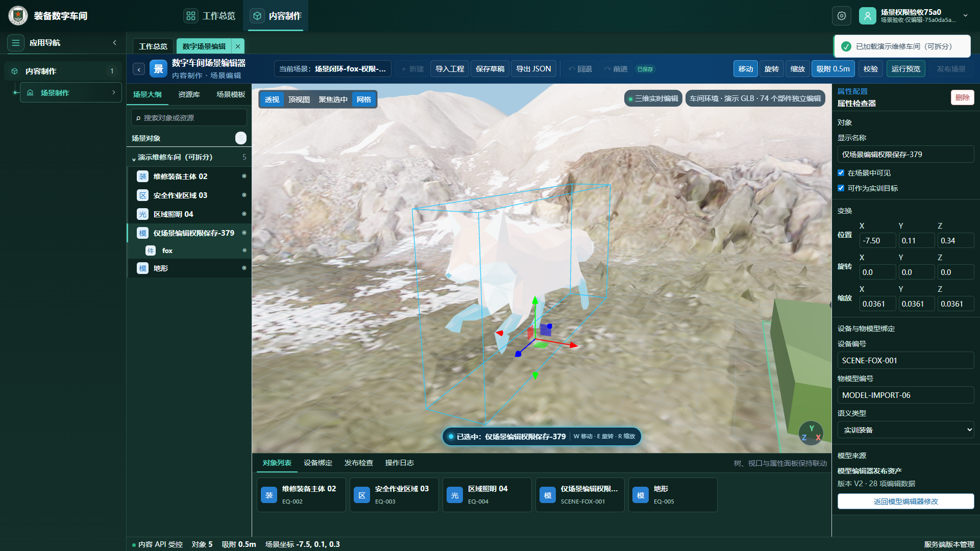980x551 pixels.
Task: Click the blue Z-axis handle of the move gizmo
Action: coord(518,354)
